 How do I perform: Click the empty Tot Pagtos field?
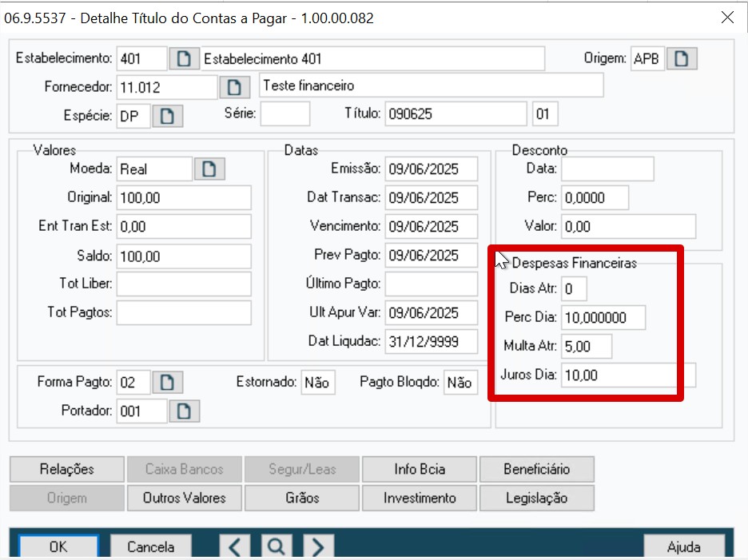(x=184, y=312)
